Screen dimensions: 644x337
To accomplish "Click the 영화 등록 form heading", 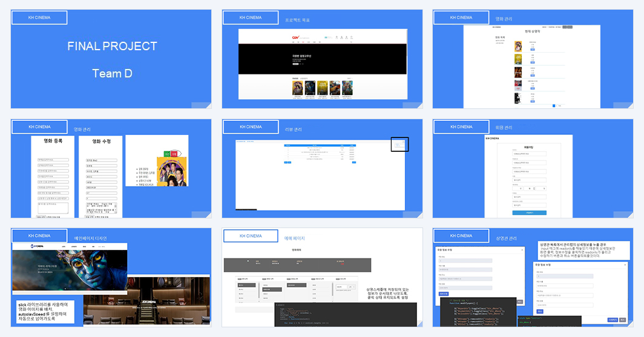I will [x=53, y=141].
